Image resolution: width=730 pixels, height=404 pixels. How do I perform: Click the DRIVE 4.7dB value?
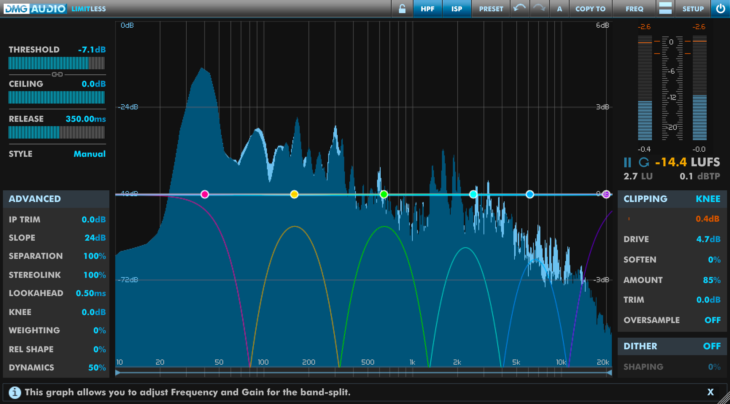(x=708, y=239)
